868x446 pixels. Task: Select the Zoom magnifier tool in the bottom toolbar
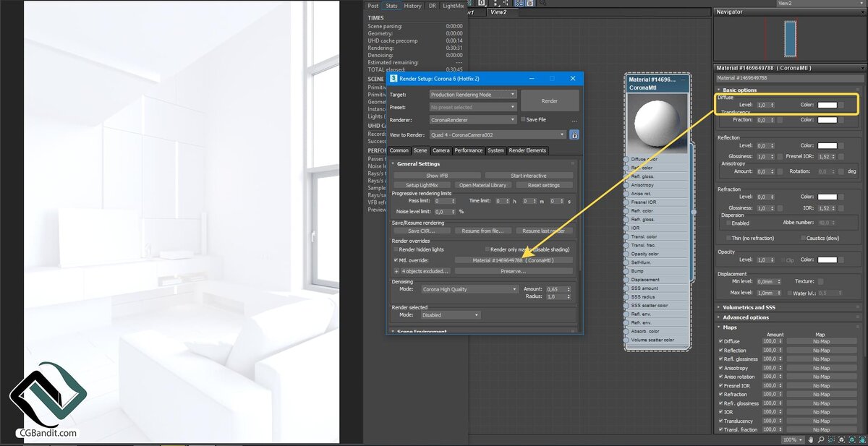(820, 439)
